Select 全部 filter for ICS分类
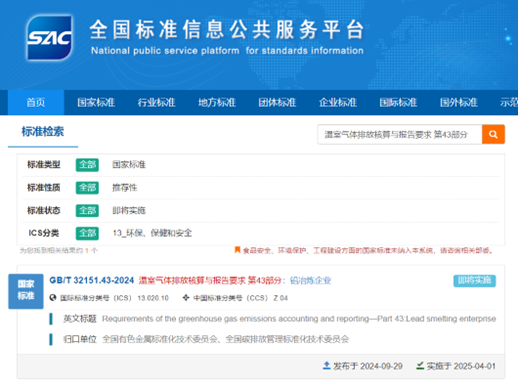Image resolution: width=518 pixels, height=389 pixels. tap(87, 233)
